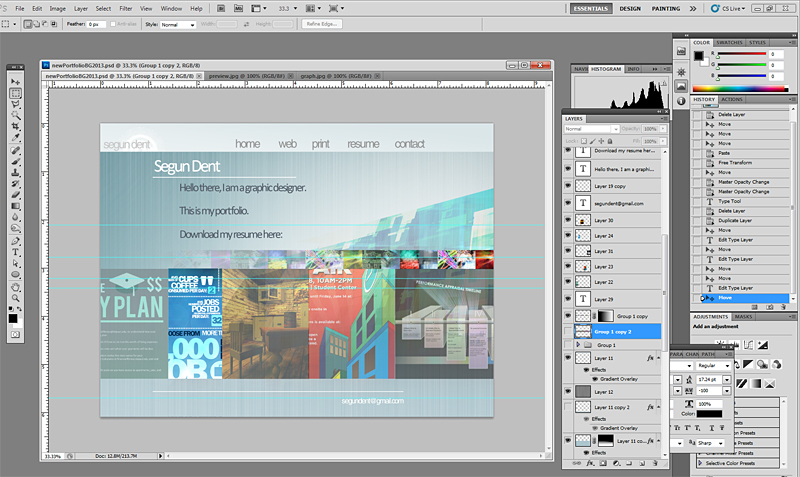Select the Healing Brush tool

pos(15,151)
